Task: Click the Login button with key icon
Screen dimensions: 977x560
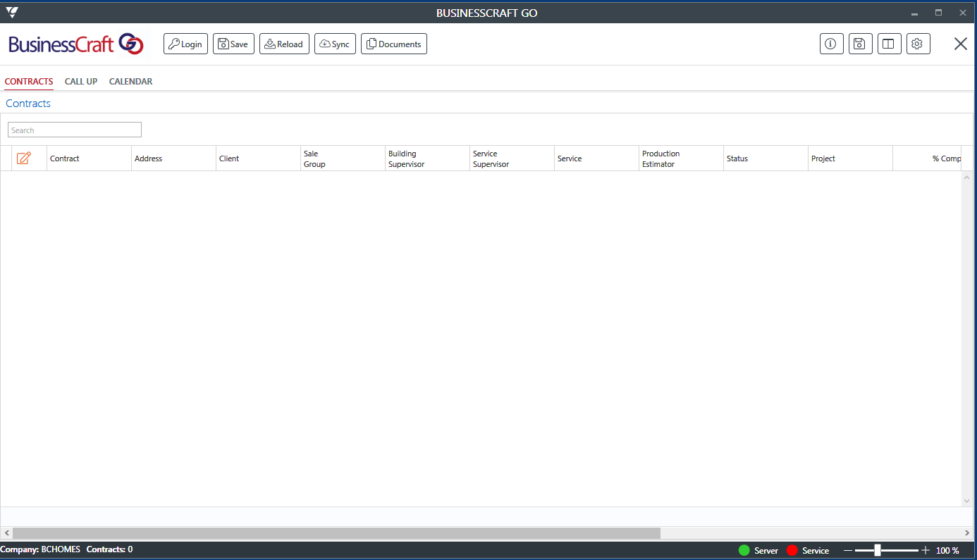Action: tap(185, 44)
